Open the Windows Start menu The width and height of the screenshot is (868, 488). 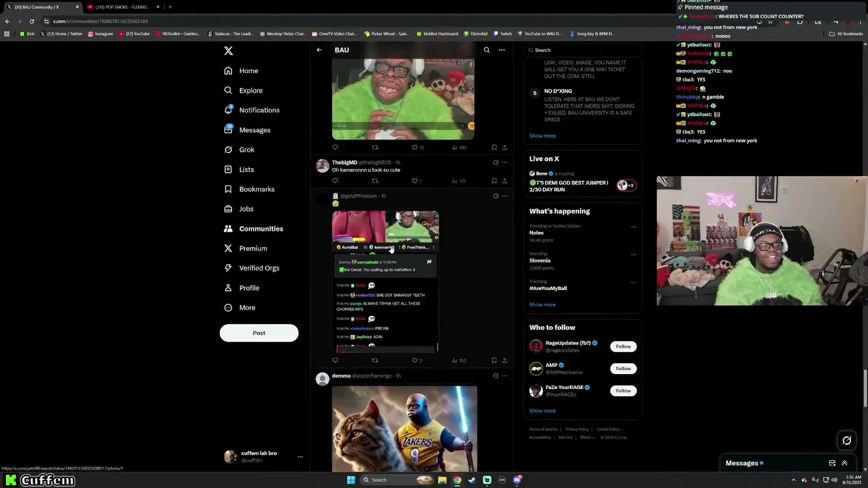(351, 480)
